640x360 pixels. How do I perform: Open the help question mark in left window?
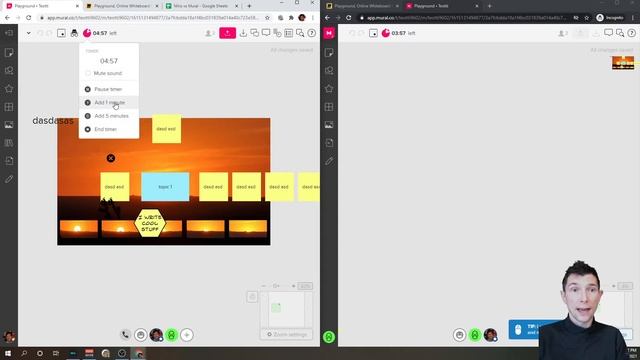click(x=311, y=33)
